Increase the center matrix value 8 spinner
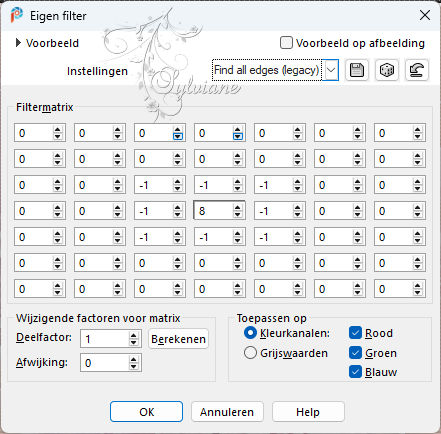Viewport: 441px width, 434px height. (237, 208)
